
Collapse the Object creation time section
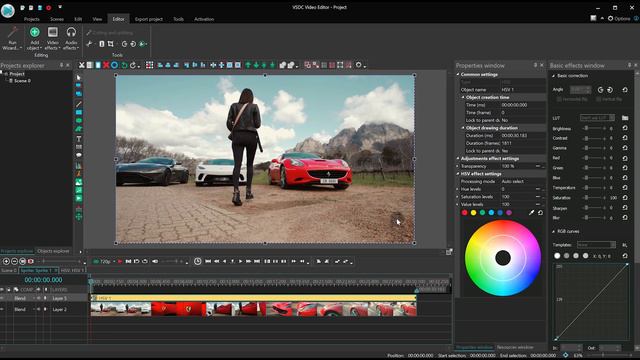pos(463,98)
